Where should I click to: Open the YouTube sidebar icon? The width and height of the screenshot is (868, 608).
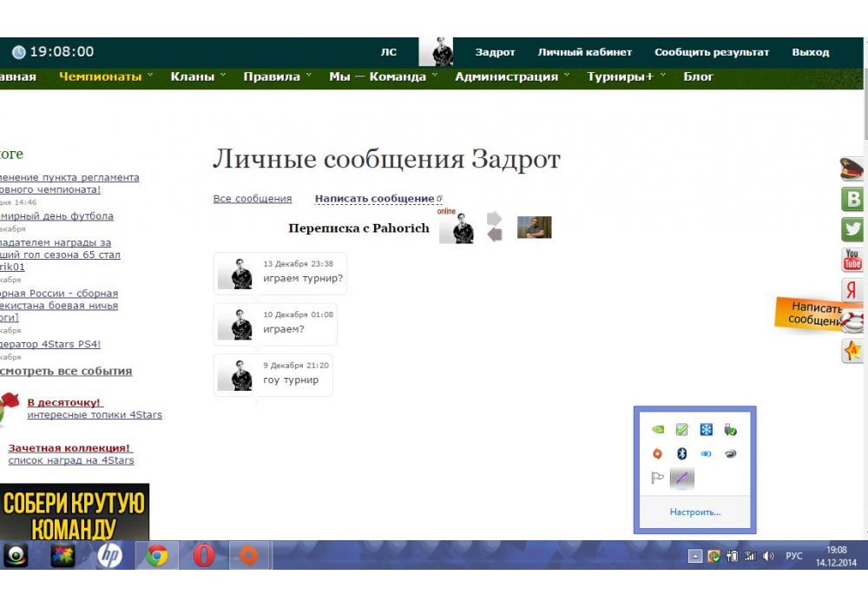852,260
